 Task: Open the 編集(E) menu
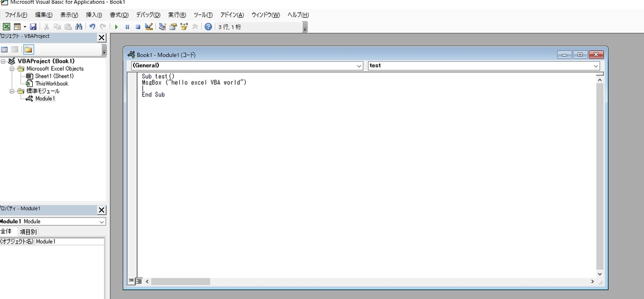pos(43,15)
